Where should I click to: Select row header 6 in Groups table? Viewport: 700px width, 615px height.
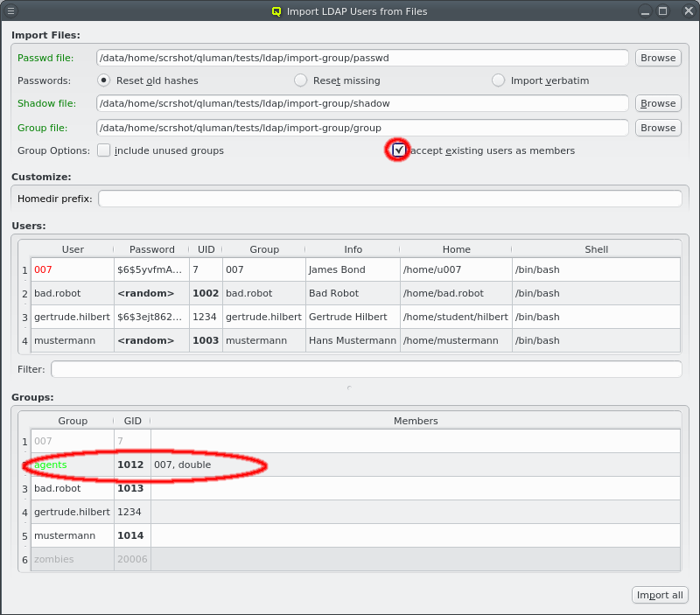[24, 560]
